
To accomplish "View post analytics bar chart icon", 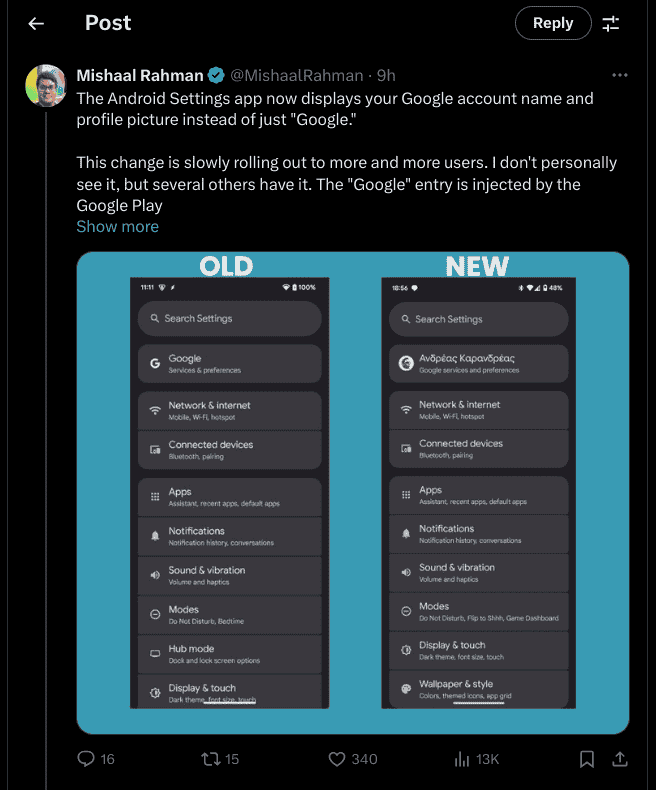I will pos(462,759).
